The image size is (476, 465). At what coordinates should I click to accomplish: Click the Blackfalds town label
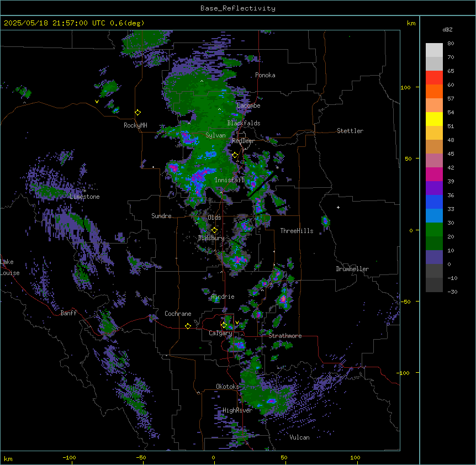coord(244,123)
